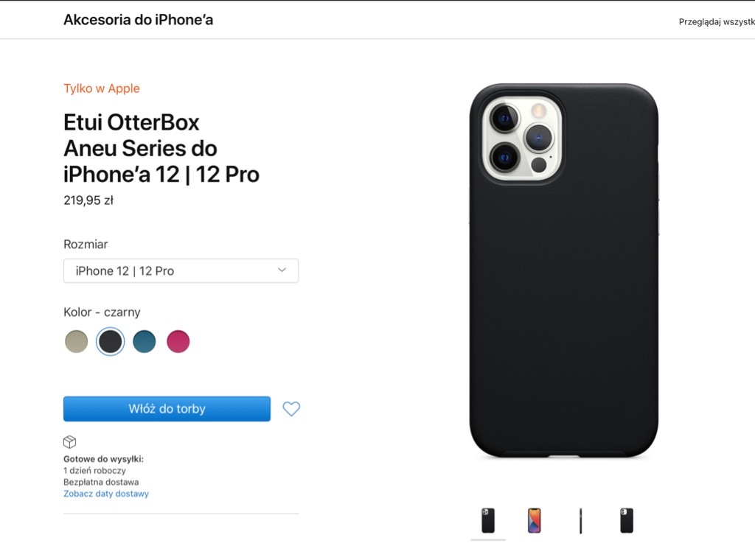755x560 pixels.
Task: Go to Akcesoria do iPhone'a header
Action: (138, 20)
